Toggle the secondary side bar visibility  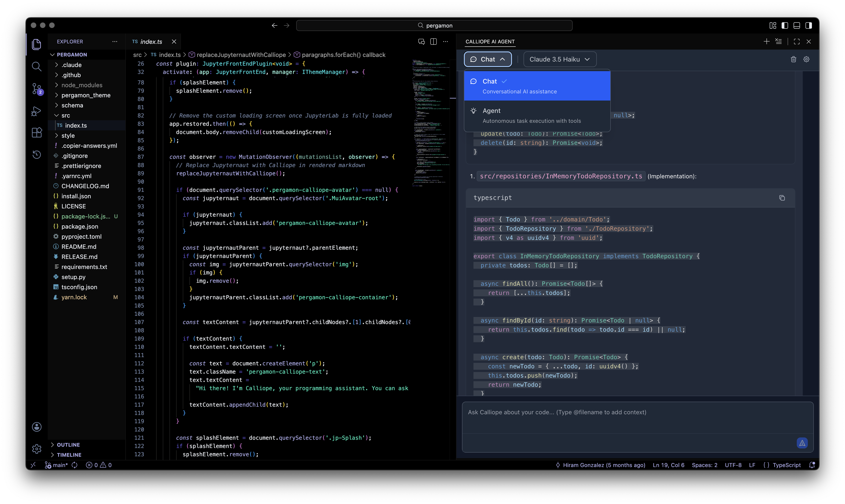tap(809, 25)
